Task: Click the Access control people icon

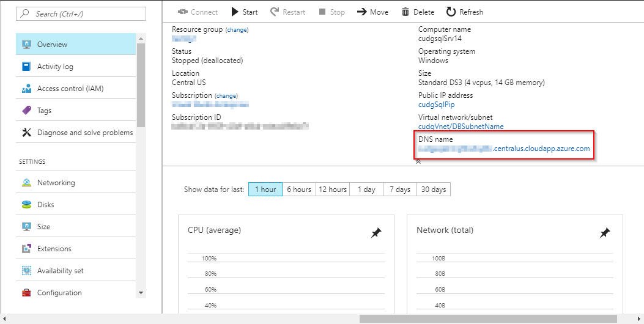Action: coord(26,88)
